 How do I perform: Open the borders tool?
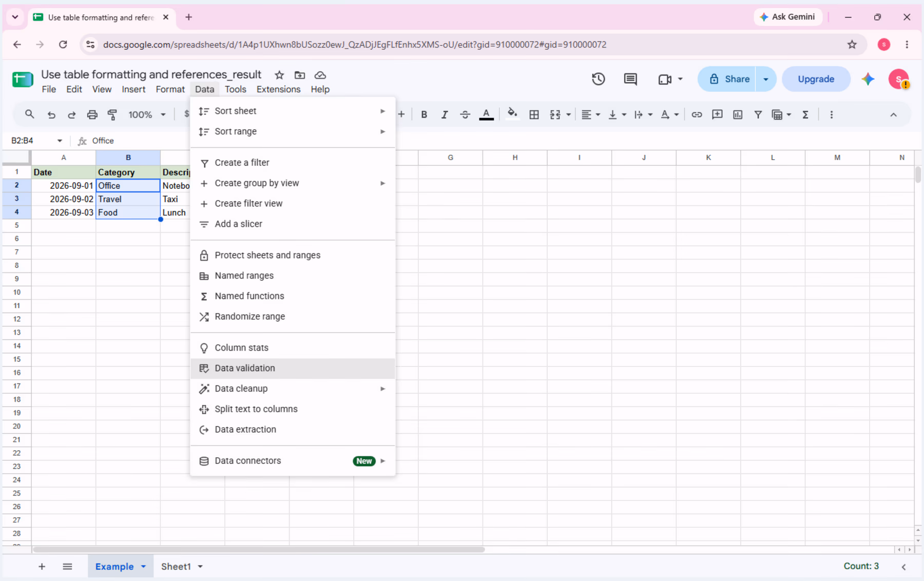click(534, 114)
